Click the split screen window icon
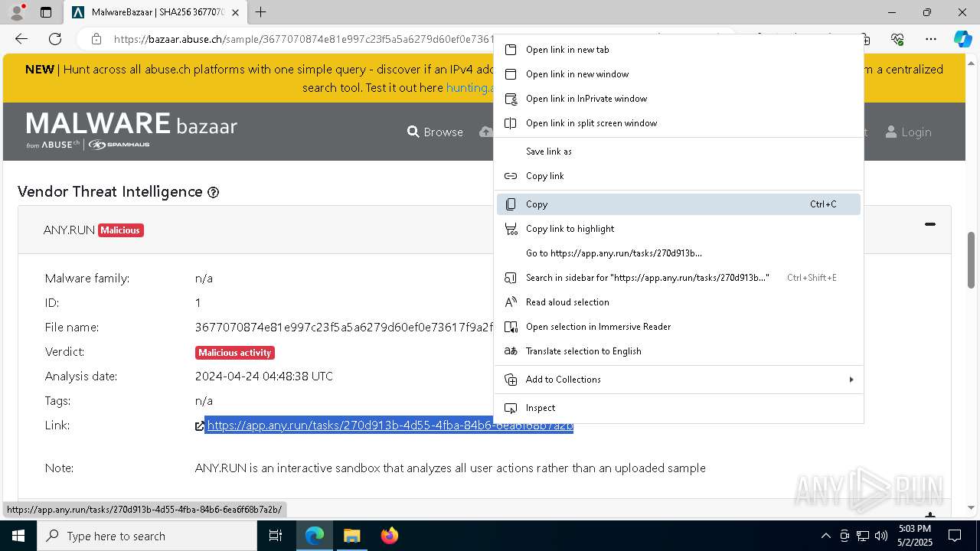The image size is (980, 551). (511, 123)
